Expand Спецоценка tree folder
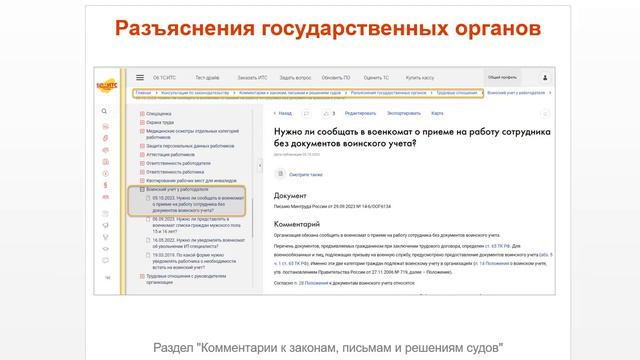This screenshot has width=640, height=360. click(142, 114)
